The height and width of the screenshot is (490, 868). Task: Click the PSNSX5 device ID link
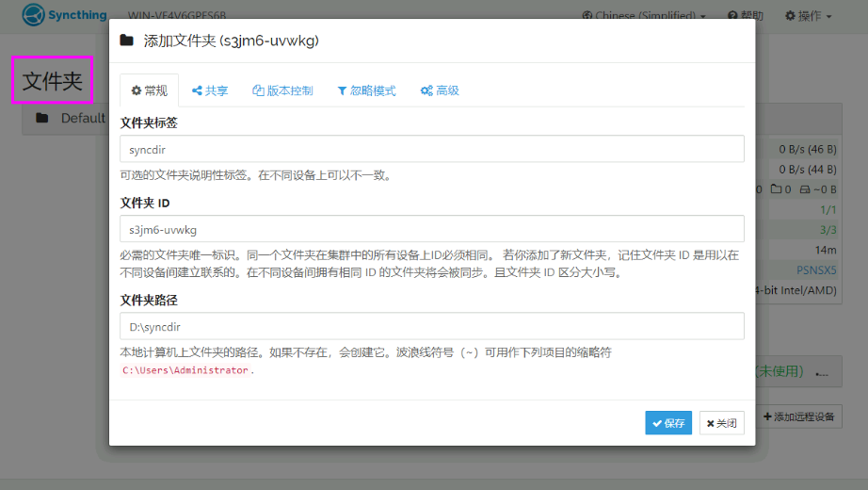pyautogui.click(x=816, y=269)
